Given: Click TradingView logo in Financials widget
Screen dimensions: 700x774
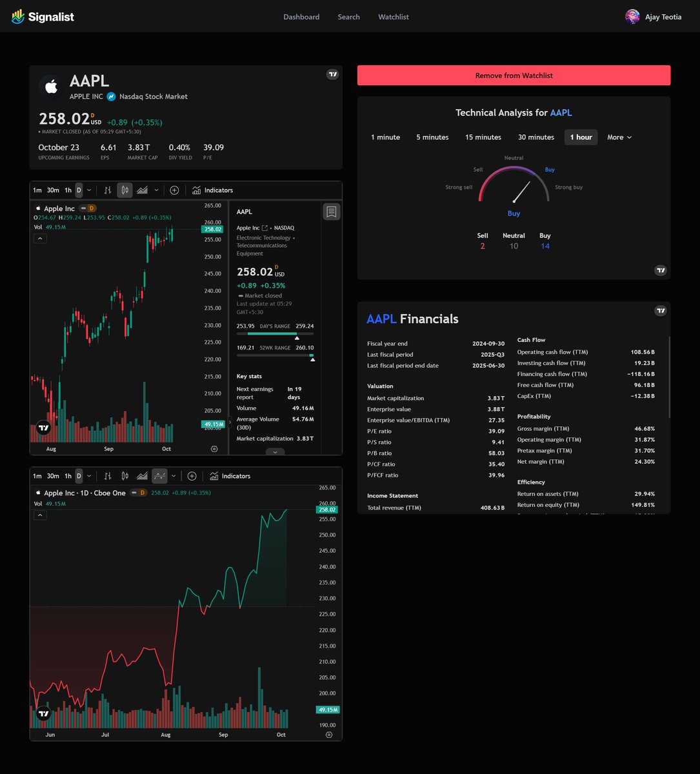Looking at the screenshot, I should pos(660,310).
